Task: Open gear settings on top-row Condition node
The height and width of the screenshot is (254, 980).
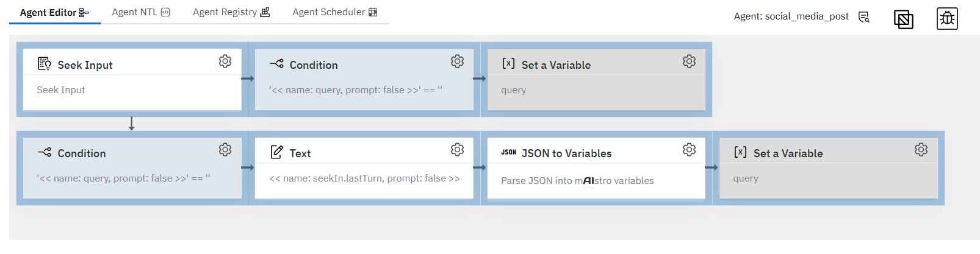Action: tap(457, 62)
